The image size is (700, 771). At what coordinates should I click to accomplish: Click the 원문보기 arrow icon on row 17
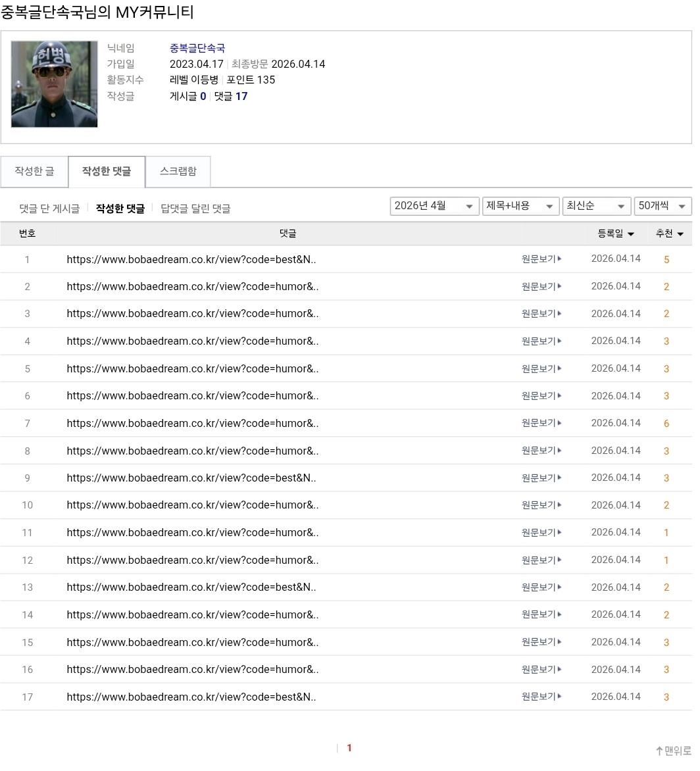(x=559, y=696)
